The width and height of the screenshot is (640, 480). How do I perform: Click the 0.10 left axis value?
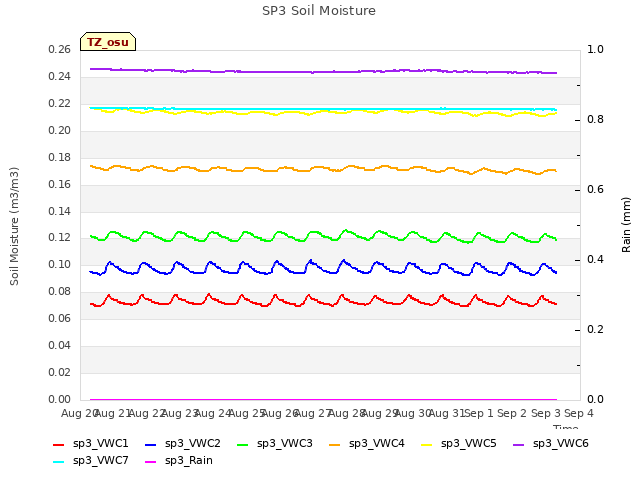[x=60, y=264]
